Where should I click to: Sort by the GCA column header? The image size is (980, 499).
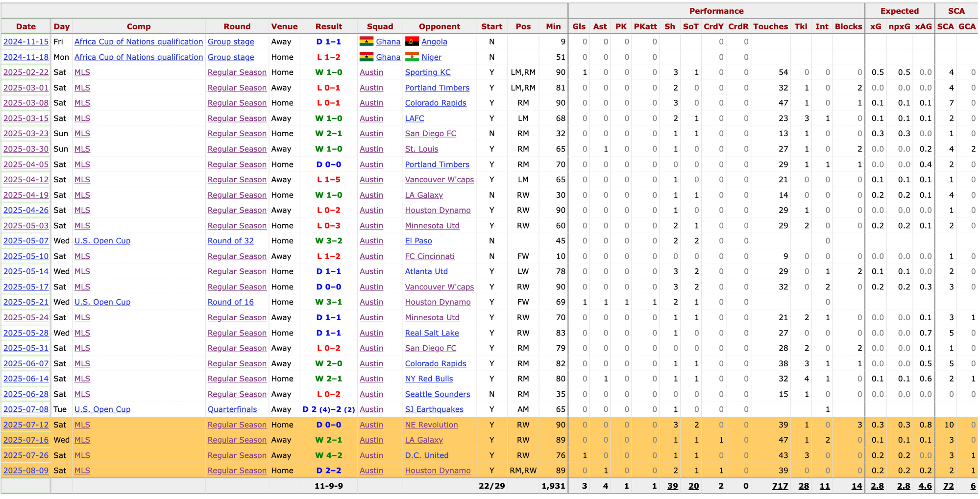point(967,26)
